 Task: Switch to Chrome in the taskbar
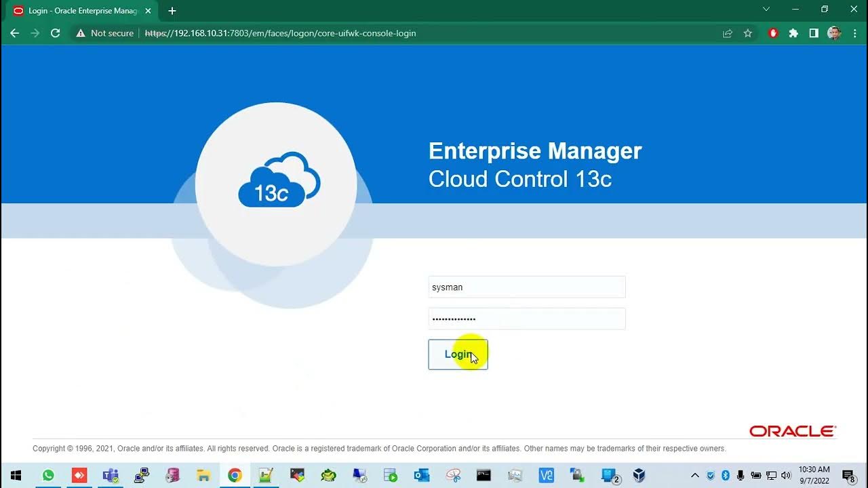pos(235,476)
